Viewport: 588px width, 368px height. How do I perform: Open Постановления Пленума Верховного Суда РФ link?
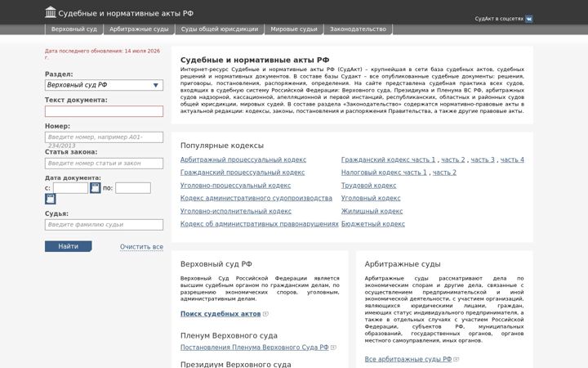(254, 348)
